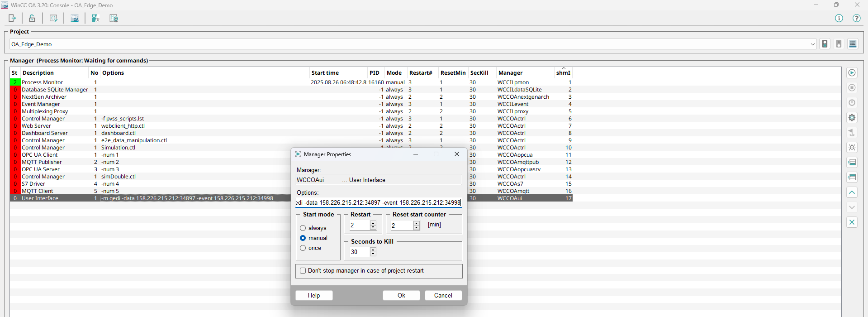Click into the Options text field
868x317 pixels.
coord(378,203)
